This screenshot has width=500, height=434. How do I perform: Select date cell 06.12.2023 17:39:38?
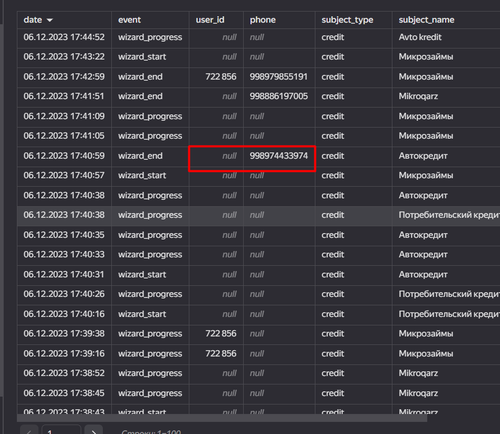pos(64,334)
